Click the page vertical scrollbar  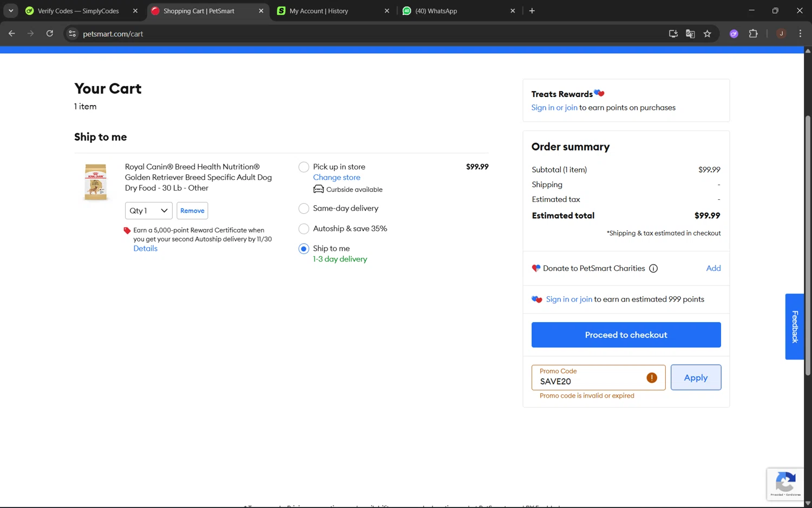[x=808, y=245]
